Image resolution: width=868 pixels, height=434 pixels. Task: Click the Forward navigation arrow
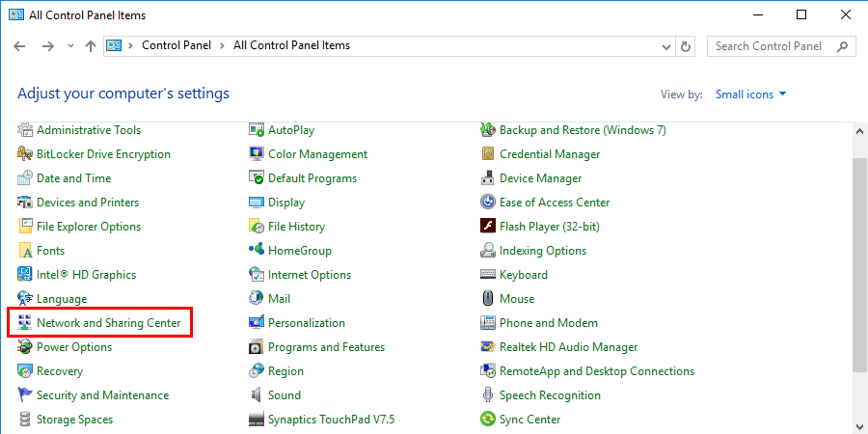click(48, 46)
